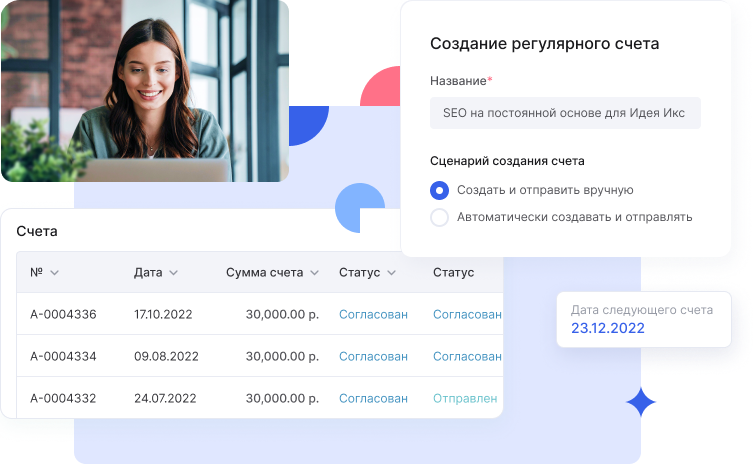Viewport: 753px width, 464px height.
Task: Expand the Сумма счета column chevron
Action: pyautogui.click(x=314, y=273)
